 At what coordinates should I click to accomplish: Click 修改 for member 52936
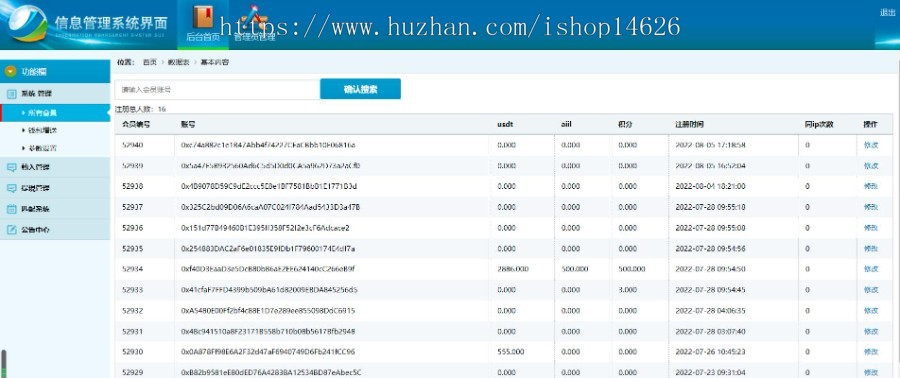[x=871, y=228]
